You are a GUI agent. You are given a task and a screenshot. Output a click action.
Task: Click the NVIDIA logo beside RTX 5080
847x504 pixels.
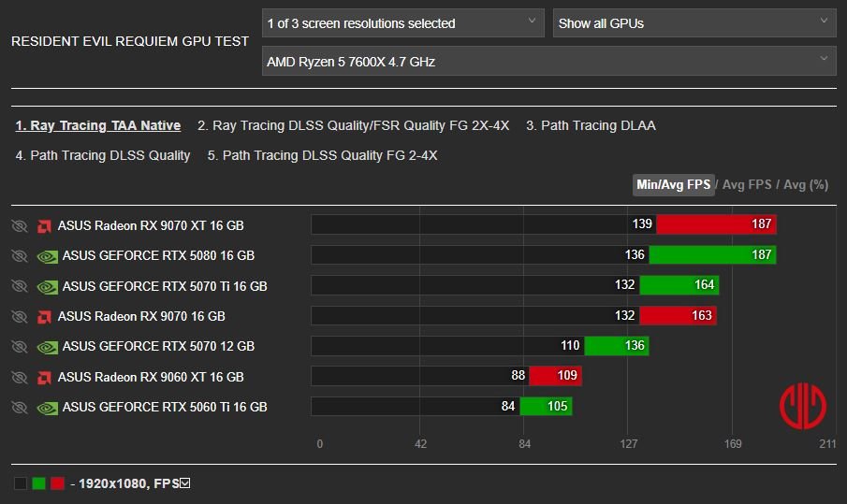pyautogui.click(x=47, y=256)
